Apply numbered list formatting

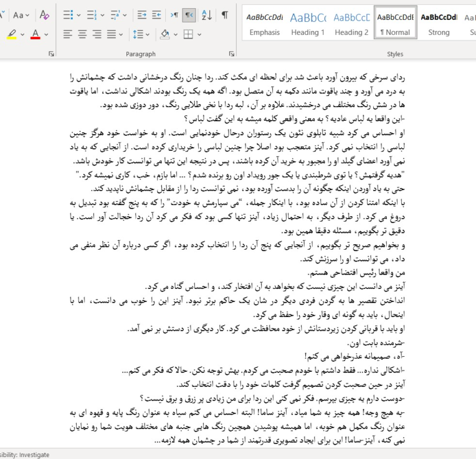(92, 15)
